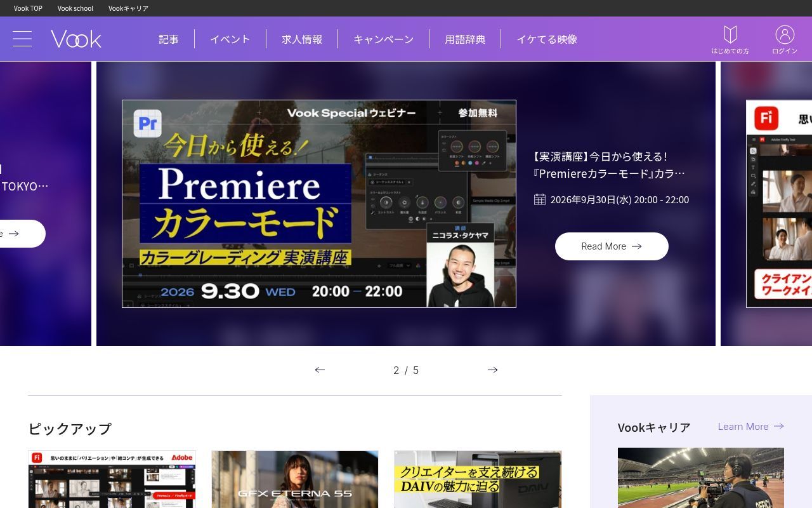This screenshot has width=812, height=508.
Task: Open the イベント menu
Action: [230, 39]
